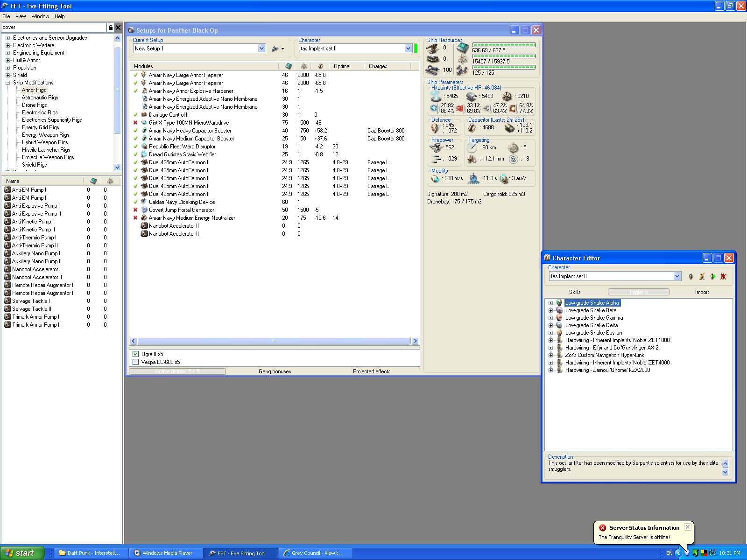Click the Low-grade Snake Alpha implant icon
The width and height of the screenshot is (747, 560).
(x=559, y=303)
